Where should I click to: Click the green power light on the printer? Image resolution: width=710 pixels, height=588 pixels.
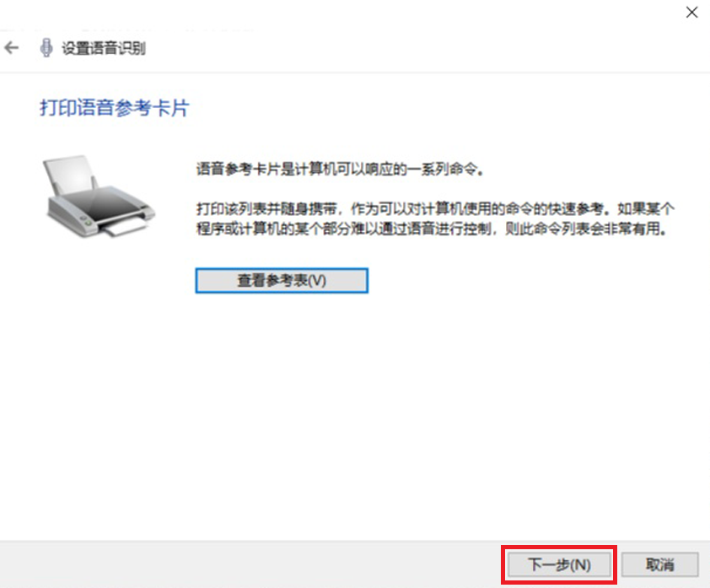89,224
